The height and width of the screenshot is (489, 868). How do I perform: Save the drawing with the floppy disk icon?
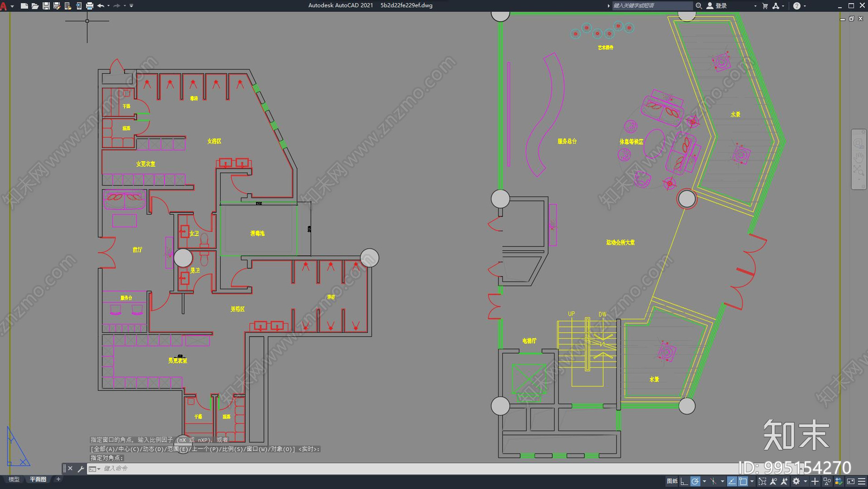pos(46,5)
